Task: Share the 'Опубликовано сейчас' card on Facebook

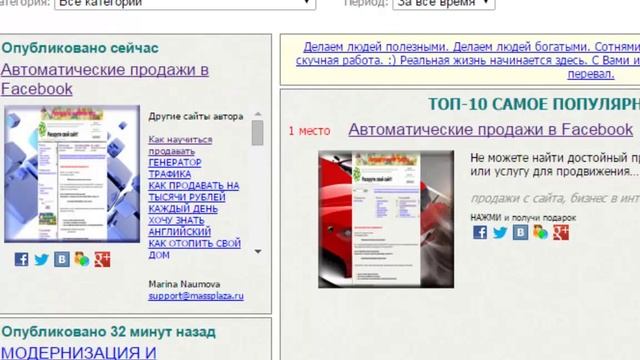Action: point(21,259)
